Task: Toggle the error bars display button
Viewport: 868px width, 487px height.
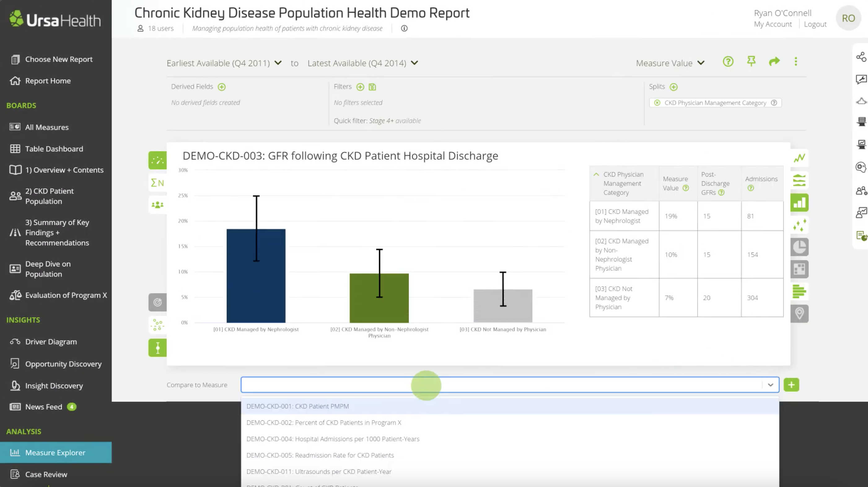Action: (157, 348)
